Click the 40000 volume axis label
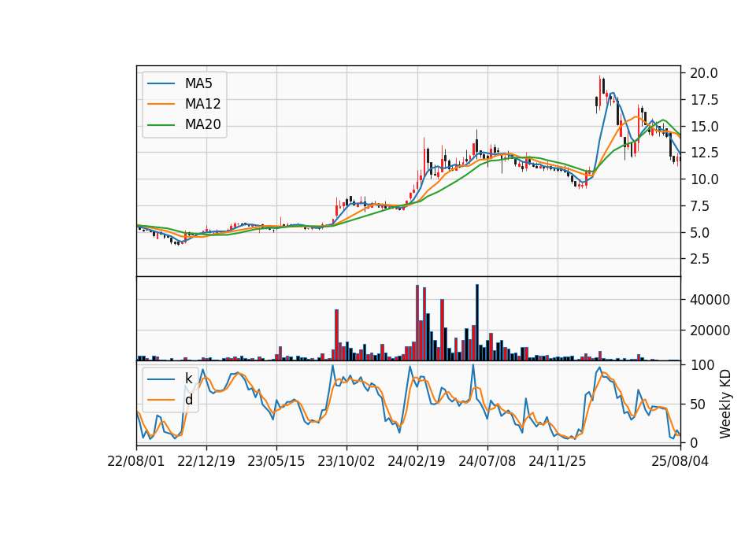The image size is (756, 543). pos(710,300)
